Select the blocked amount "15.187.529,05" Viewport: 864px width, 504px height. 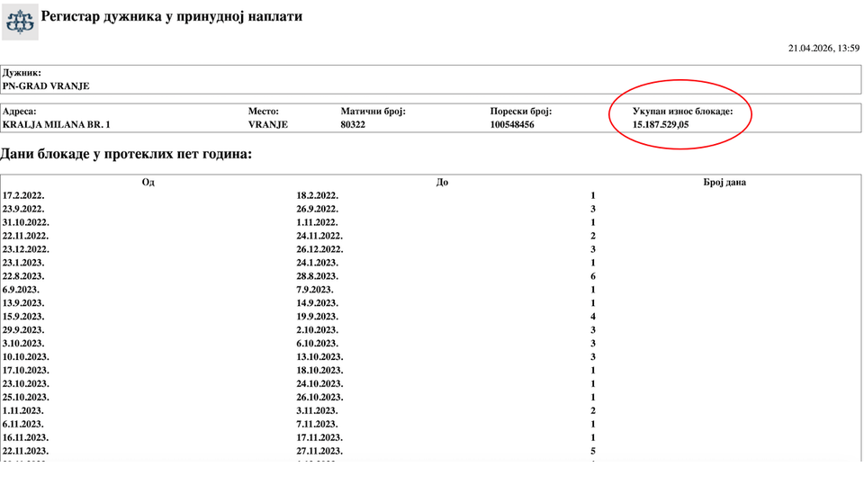pos(661,124)
